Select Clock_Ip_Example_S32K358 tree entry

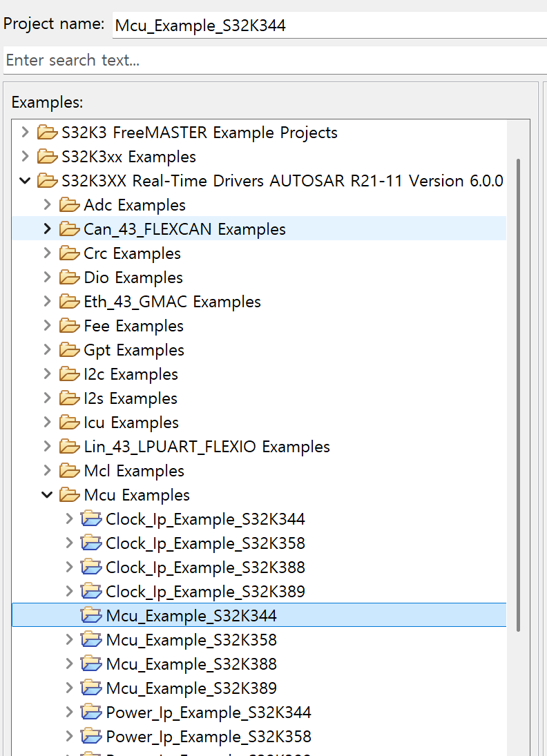[x=206, y=543]
